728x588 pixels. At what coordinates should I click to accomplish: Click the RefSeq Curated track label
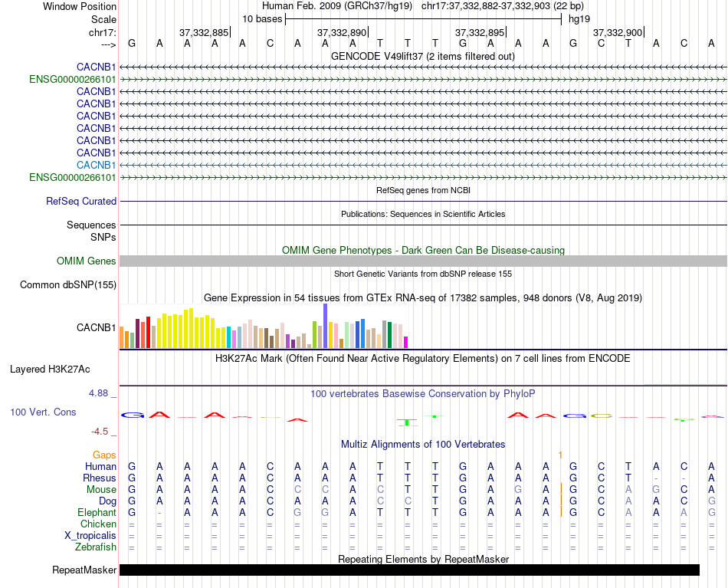coord(81,202)
